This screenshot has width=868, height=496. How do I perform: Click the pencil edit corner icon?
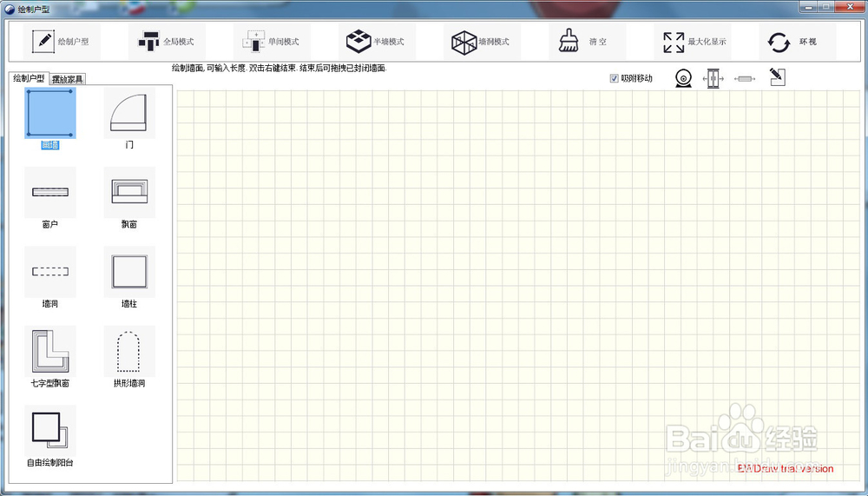pos(778,77)
